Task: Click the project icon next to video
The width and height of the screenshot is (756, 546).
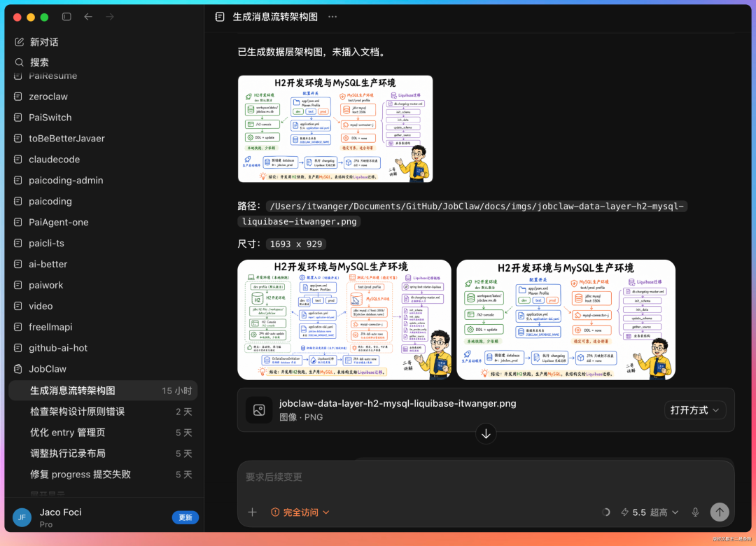Action: click(x=17, y=307)
